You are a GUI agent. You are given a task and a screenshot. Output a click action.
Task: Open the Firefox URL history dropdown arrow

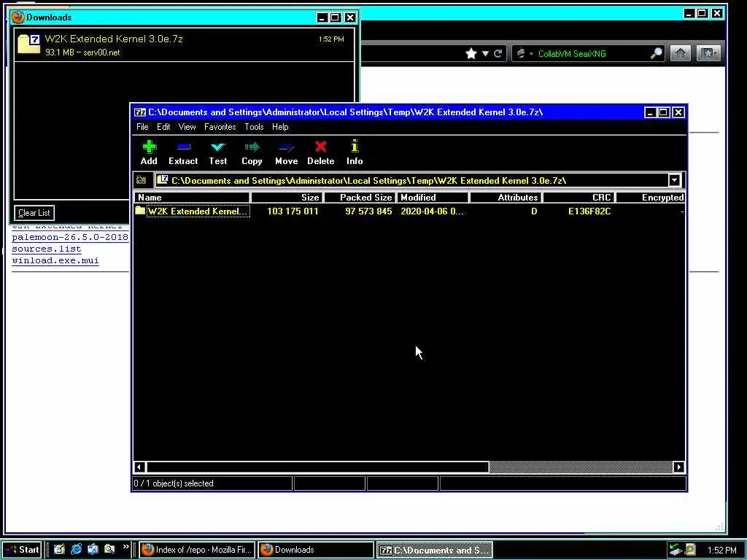[x=485, y=53]
